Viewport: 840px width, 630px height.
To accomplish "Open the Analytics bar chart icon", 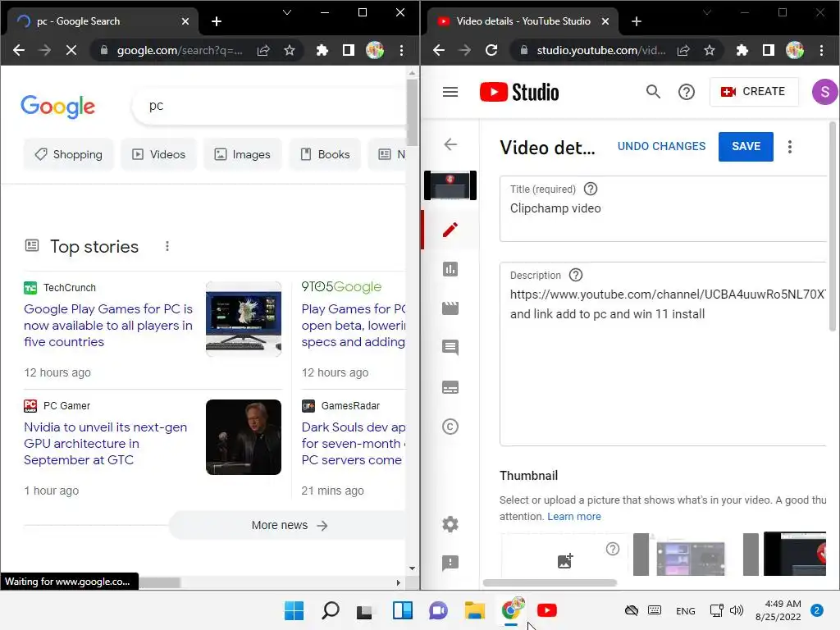I will pos(450,269).
